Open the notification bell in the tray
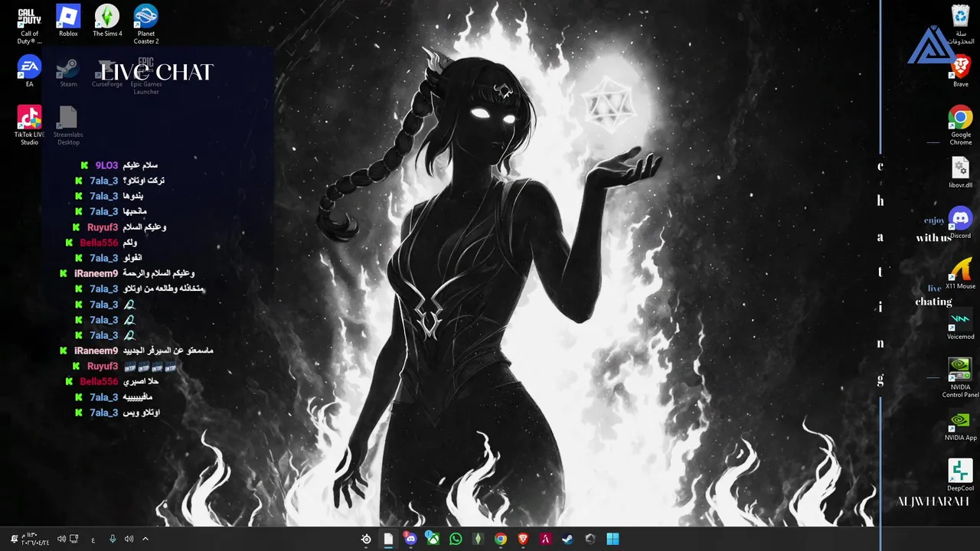The width and height of the screenshot is (980, 551). tap(14, 539)
